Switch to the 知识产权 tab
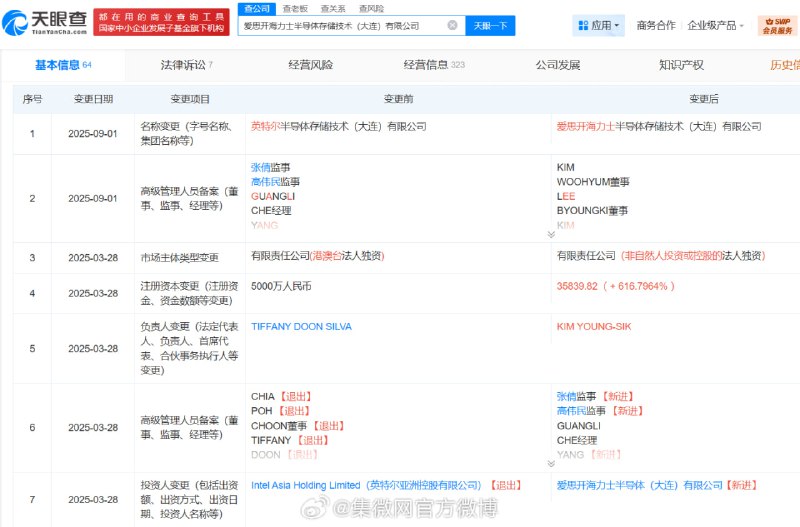Screen dimensions: 800x527 tap(681, 65)
